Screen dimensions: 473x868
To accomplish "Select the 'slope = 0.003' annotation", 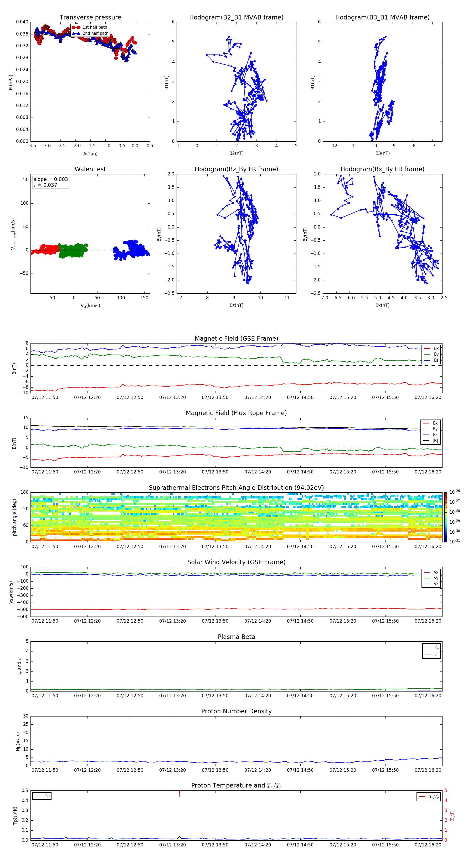I will point(50,179).
